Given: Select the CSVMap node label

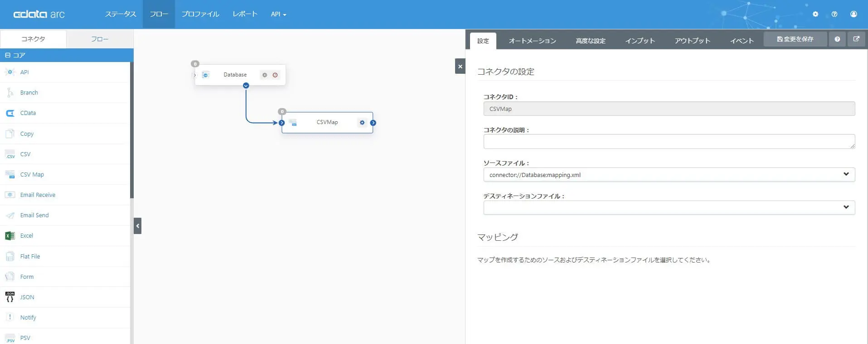Looking at the screenshot, I should [x=327, y=122].
